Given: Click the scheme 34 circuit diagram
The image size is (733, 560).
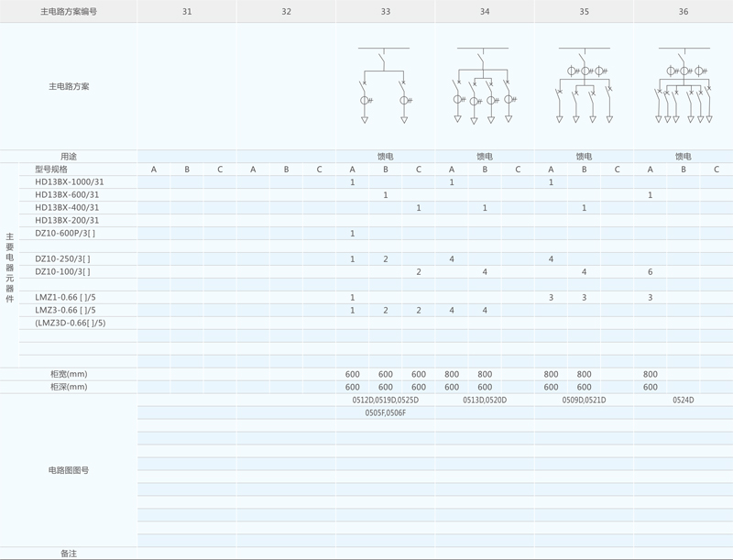Looking at the screenshot, I should click(483, 84).
